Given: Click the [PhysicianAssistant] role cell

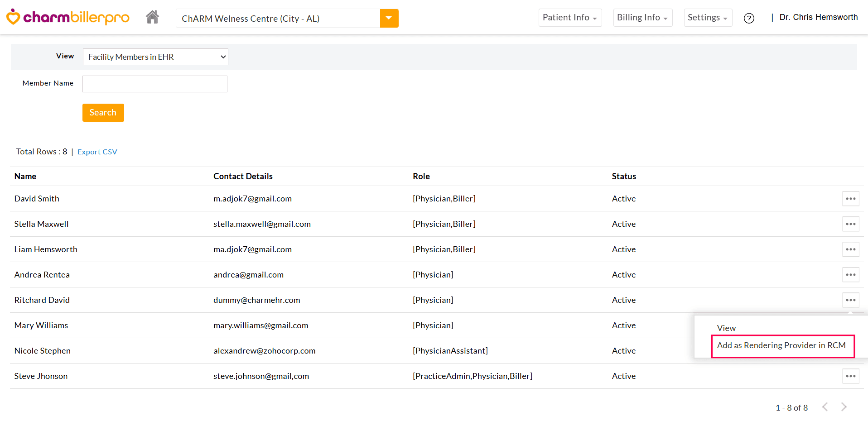Looking at the screenshot, I should click(450, 351).
